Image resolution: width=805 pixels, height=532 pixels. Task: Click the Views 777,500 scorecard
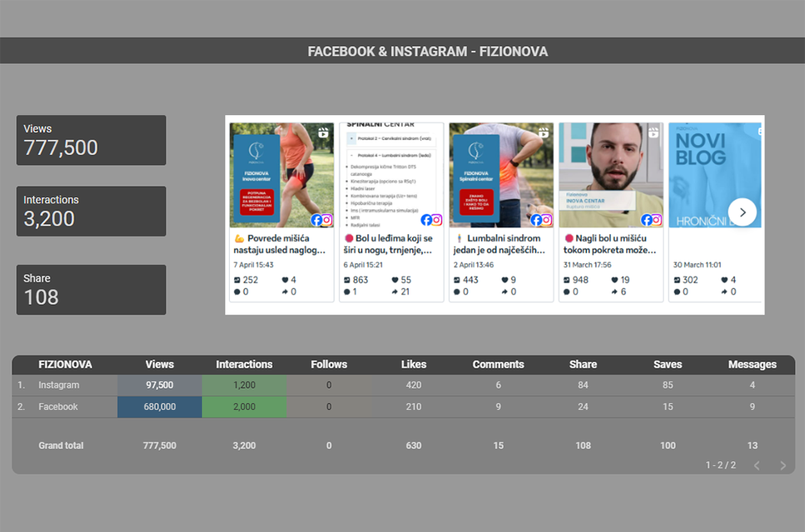[91, 140]
